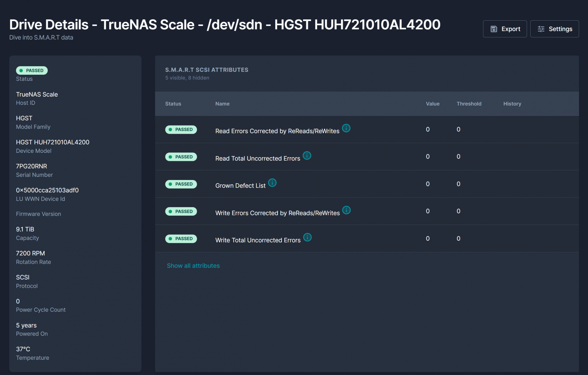Viewport: 588px width, 375px height.
Task: Click the History column header
Action: [512, 104]
